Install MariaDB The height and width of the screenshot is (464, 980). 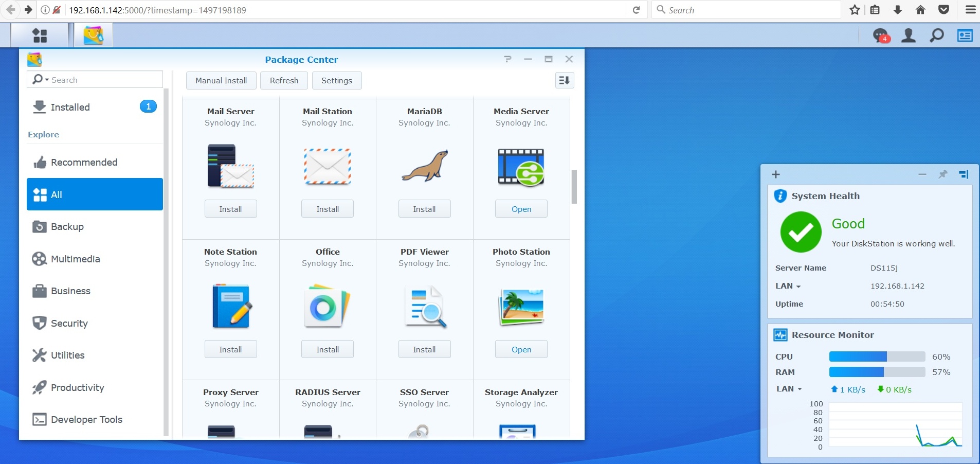pyautogui.click(x=425, y=209)
